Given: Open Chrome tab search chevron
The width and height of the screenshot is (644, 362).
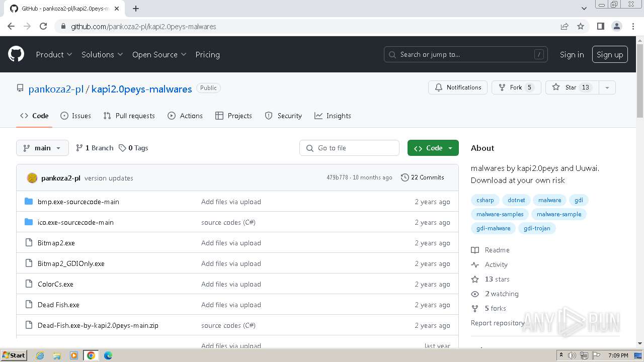Looking at the screenshot, I should (x=584, y=9).
